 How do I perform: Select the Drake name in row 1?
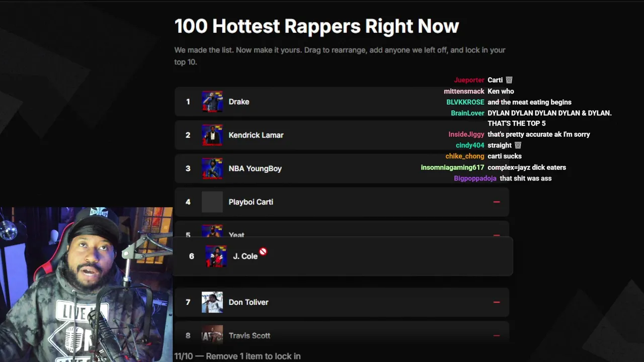pos(239,102)
